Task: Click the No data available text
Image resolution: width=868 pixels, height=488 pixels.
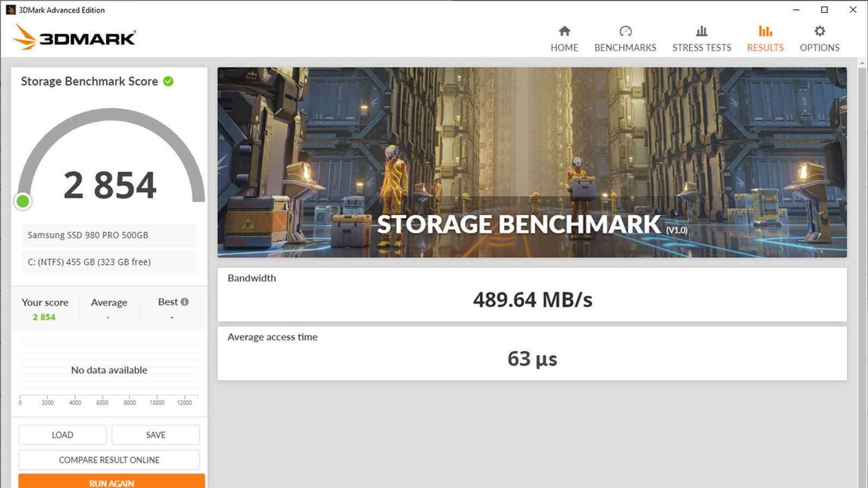Action: pos(109,370)
